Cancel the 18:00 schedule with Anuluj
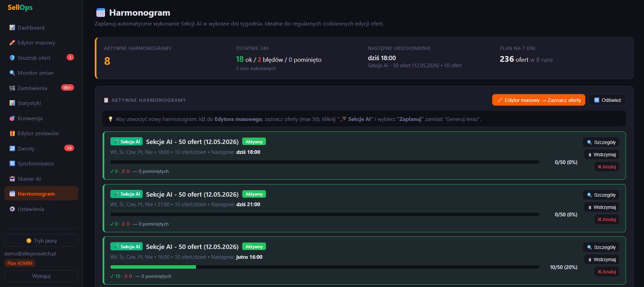The height and width of the screenshot is (287, 644). point(607,167)
